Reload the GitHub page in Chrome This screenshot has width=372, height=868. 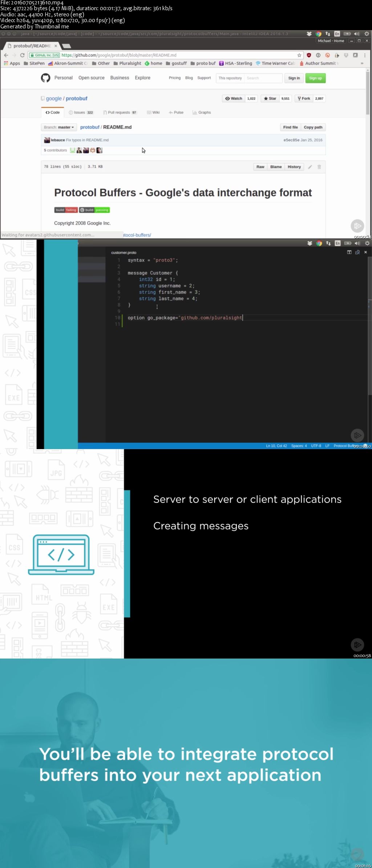22,55
